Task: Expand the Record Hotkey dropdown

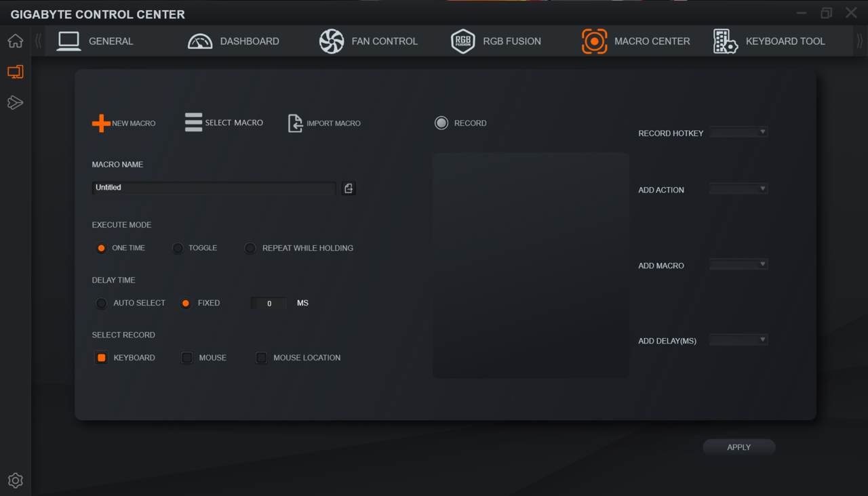Action: pyautogui.click(x=738, y=132)
